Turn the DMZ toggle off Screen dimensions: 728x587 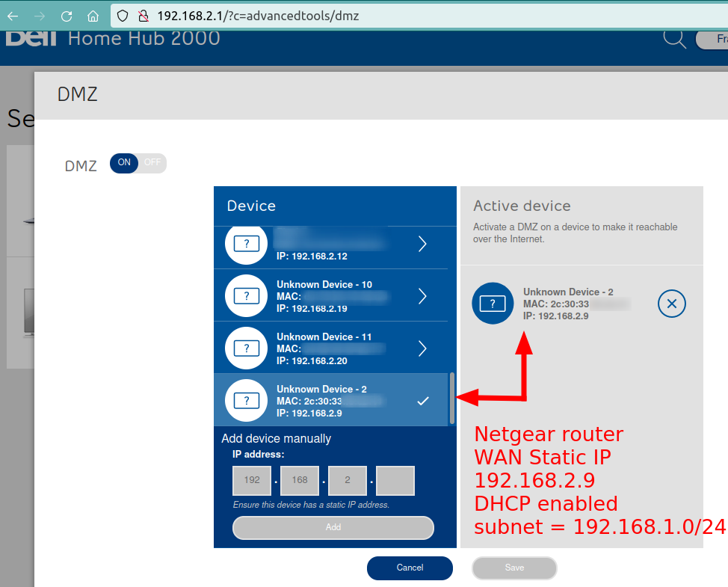152,163
